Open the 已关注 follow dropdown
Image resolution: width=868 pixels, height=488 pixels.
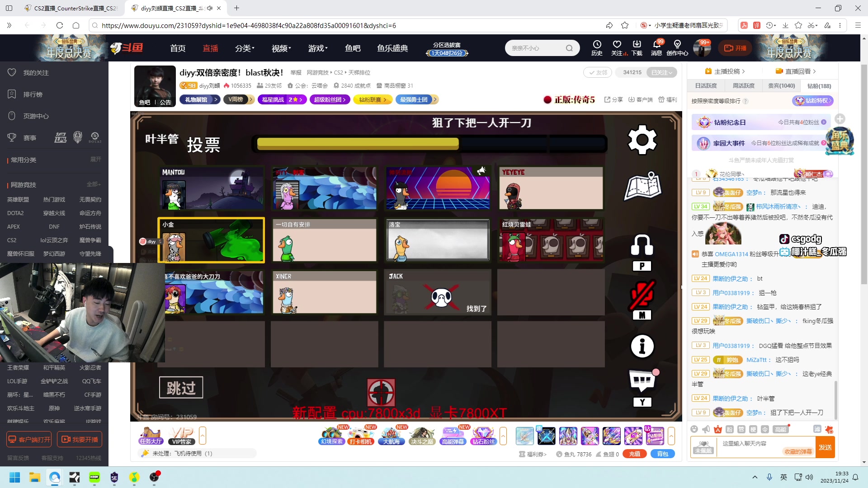click(662, 72)
